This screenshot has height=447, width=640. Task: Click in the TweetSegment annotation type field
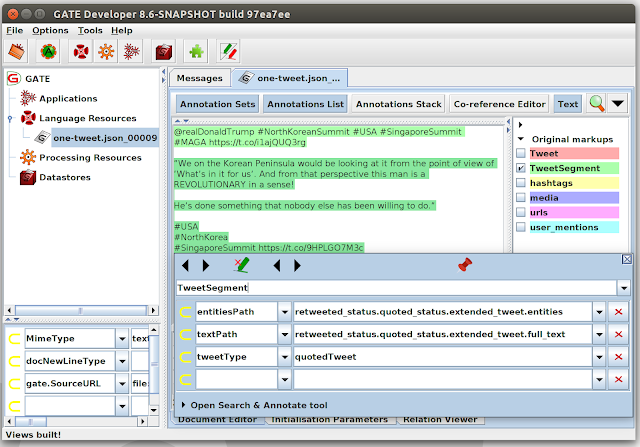(396, 288)
